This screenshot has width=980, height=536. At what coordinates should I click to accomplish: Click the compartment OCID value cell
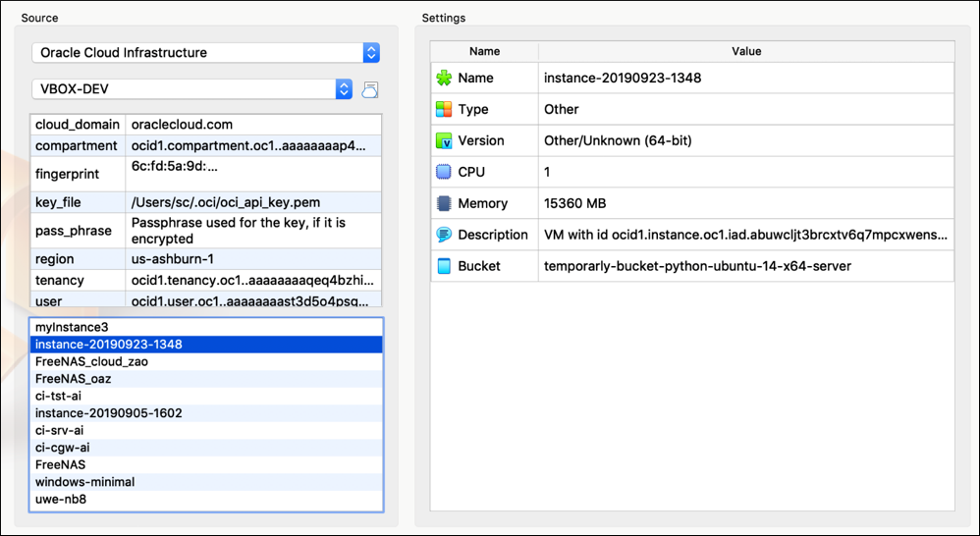click(253, 145)
